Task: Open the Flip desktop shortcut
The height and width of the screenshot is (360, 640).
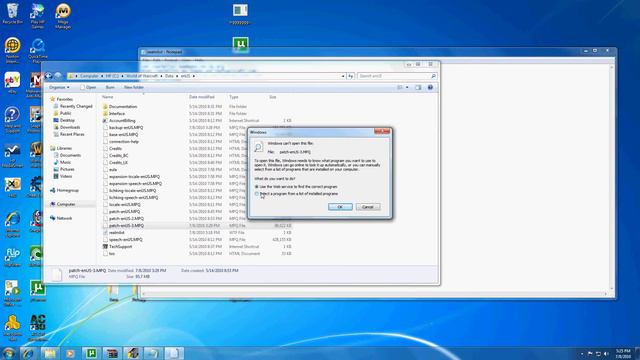Action: click(x=12, y=257)
